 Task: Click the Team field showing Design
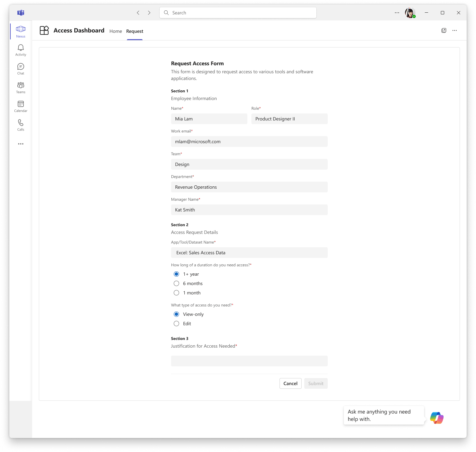[x=249, y=164]
